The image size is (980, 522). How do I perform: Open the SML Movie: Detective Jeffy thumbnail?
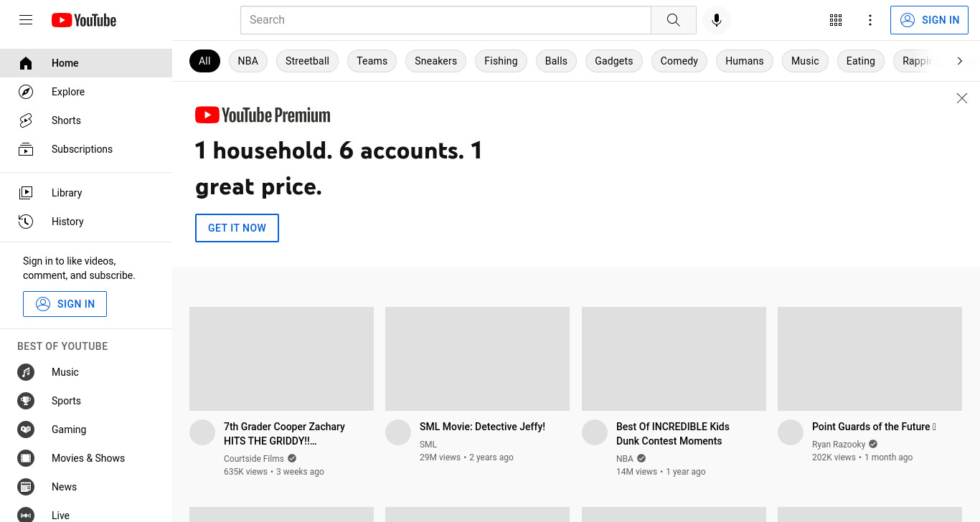click(477, 359)
